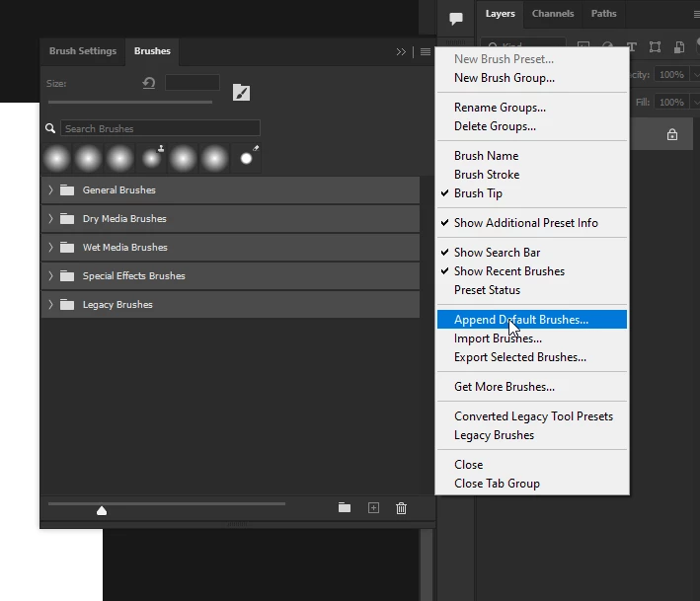Choose Close Tab Group

pos(532,484)
